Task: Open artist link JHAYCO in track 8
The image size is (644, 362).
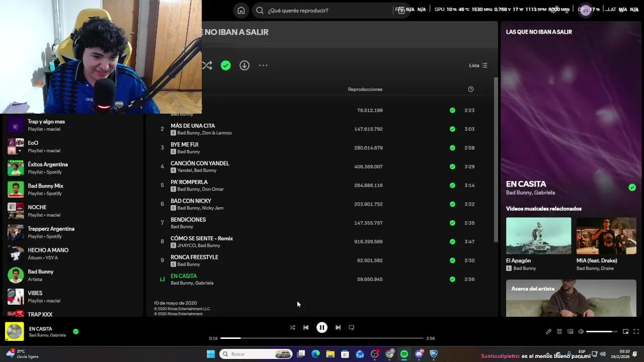Action: click(x=186, y=245)
